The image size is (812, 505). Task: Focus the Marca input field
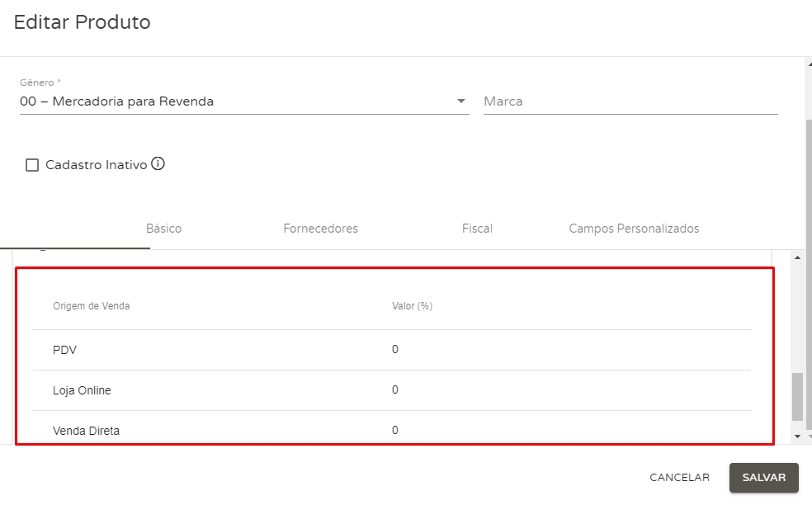630,101
